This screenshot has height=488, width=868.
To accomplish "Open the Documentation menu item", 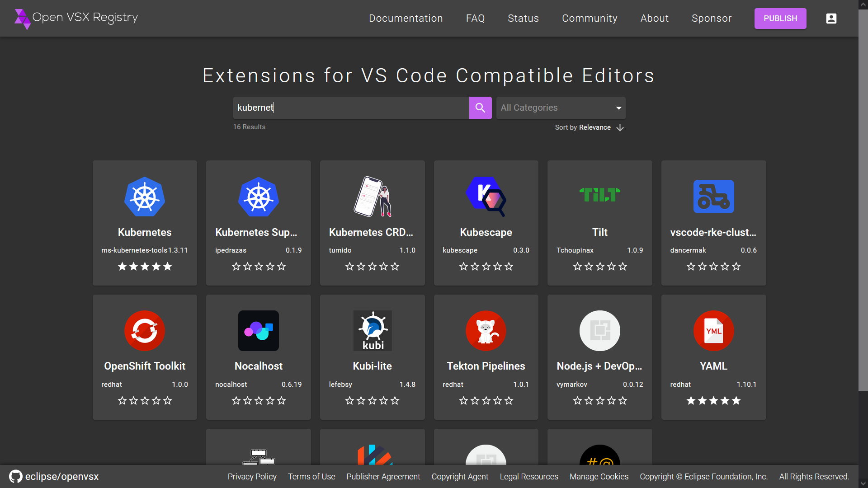I will [x=406, y=19].
